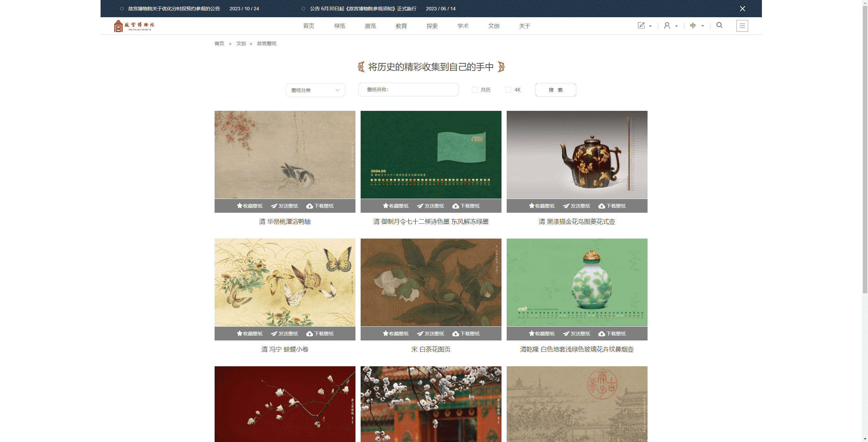The image size is (868, 442).
Task: Open title link 宋 白茶花图页
Action: click(x=431, y=349)
